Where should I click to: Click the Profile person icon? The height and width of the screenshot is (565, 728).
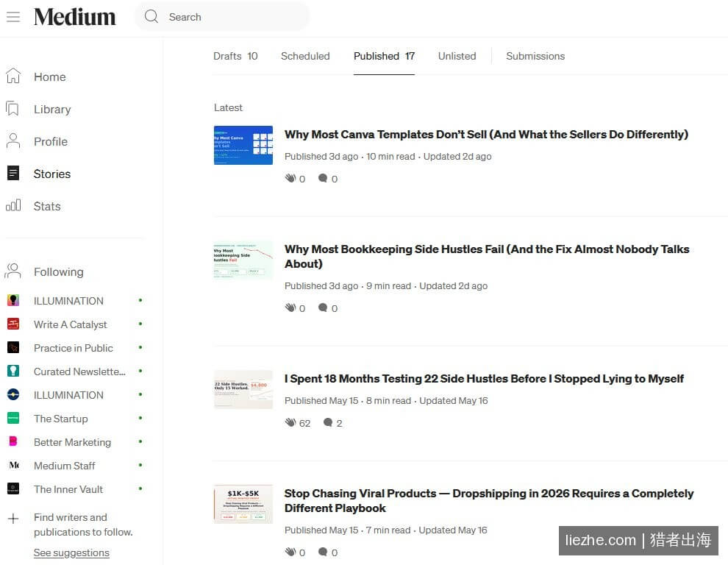pos(13,141)
